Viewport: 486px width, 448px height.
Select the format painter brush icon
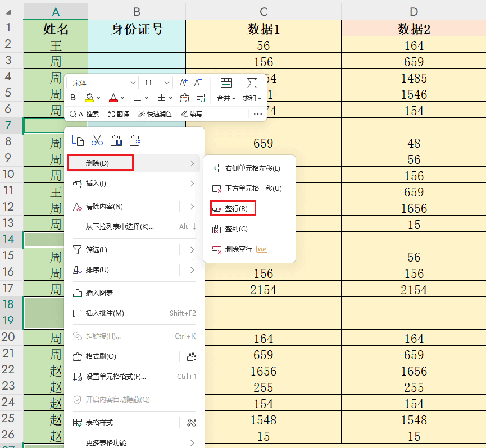click(184, 97)
